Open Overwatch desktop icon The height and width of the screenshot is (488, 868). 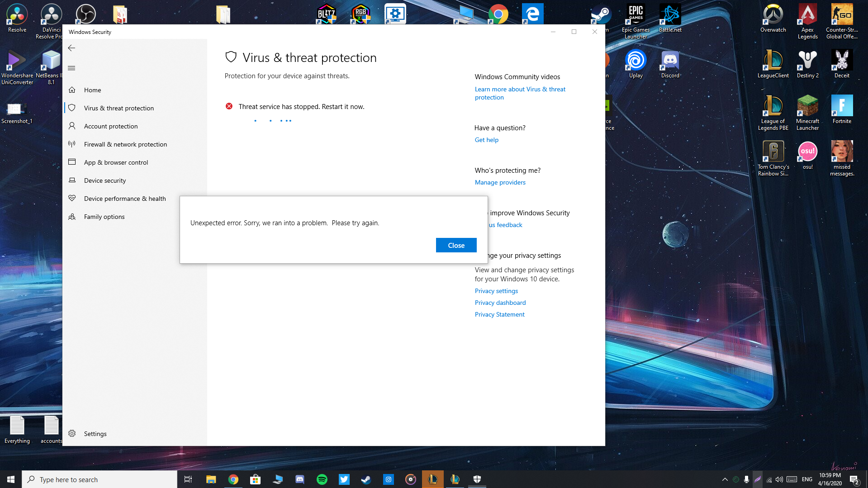click(x=773, y=19)
